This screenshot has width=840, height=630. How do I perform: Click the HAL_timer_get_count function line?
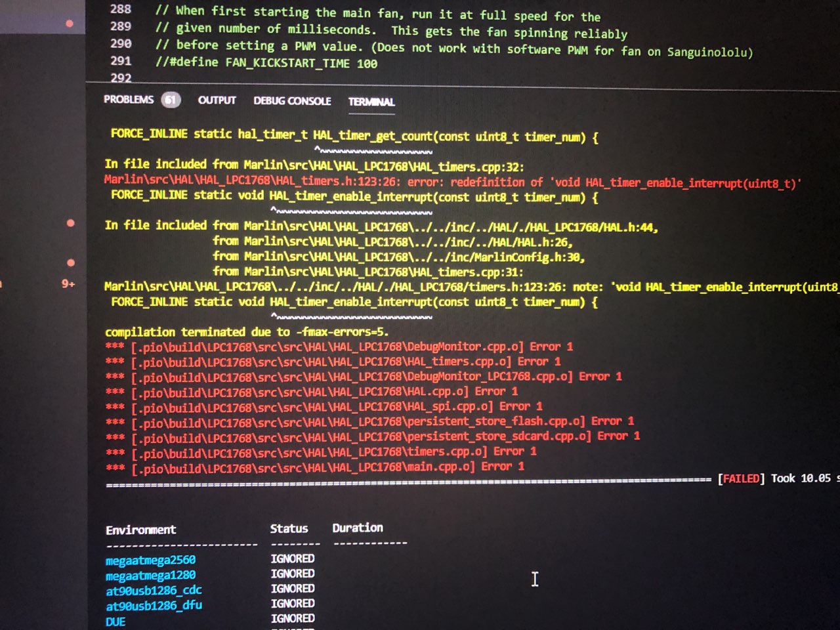(354, 136)
